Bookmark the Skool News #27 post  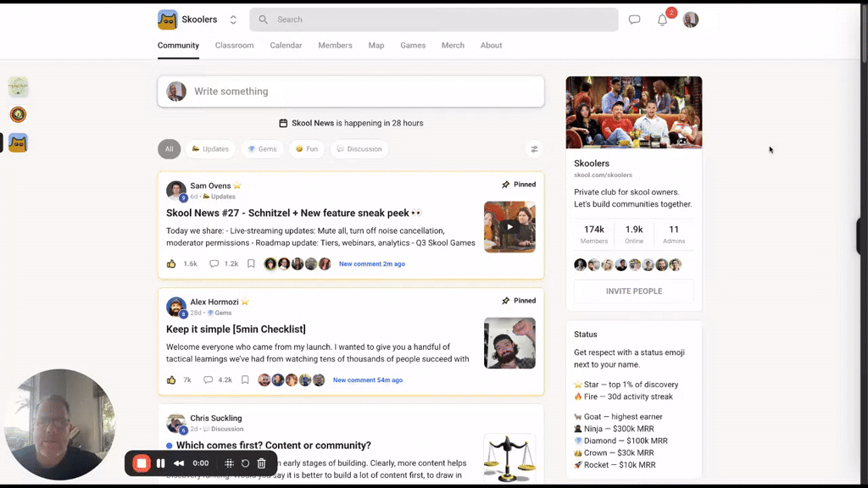[251, 264]
